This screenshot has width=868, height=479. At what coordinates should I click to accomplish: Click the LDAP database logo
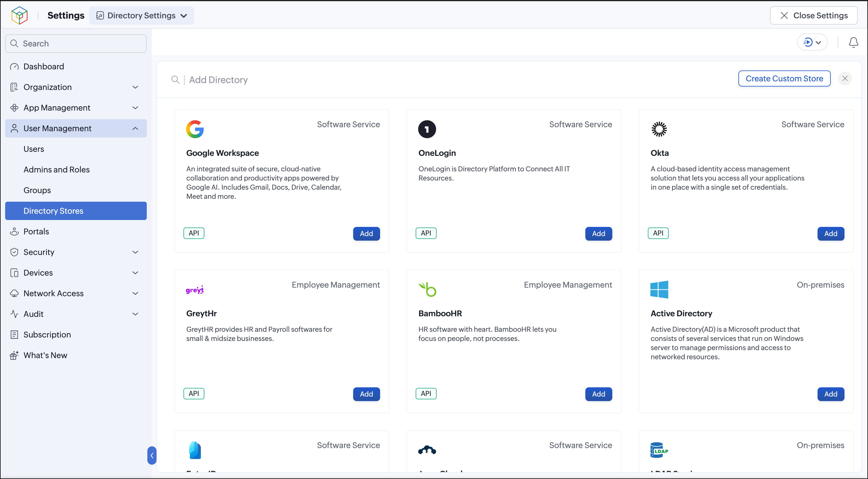[x=659, y=450]
